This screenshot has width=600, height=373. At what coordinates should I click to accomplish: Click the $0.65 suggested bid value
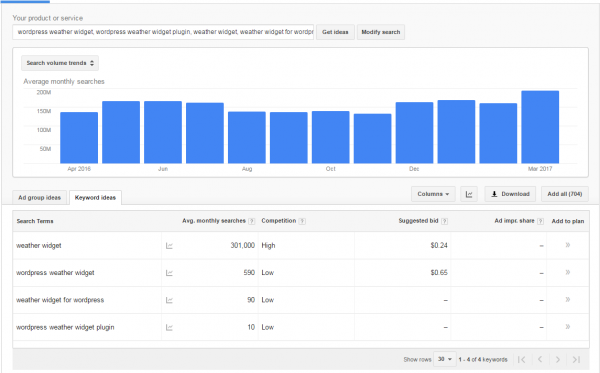coord(439,273)
